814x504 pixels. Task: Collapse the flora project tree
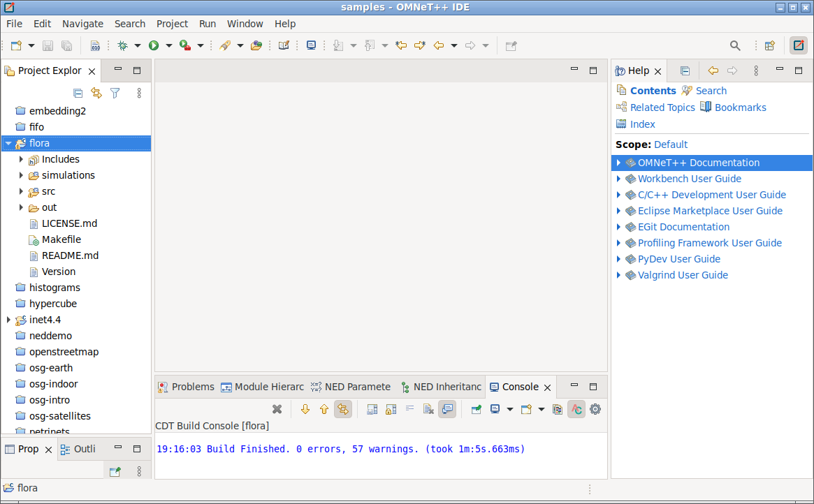click(8, 143)
